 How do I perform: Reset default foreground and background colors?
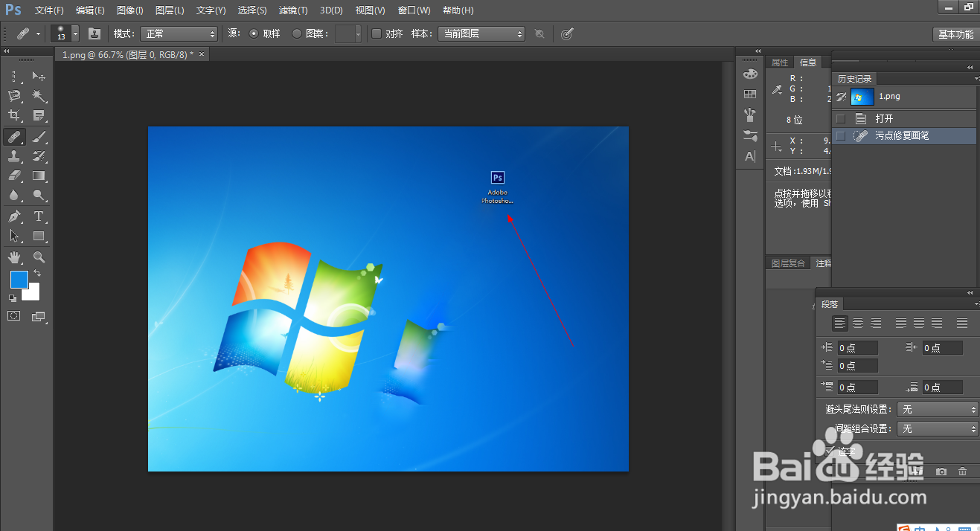13,297
